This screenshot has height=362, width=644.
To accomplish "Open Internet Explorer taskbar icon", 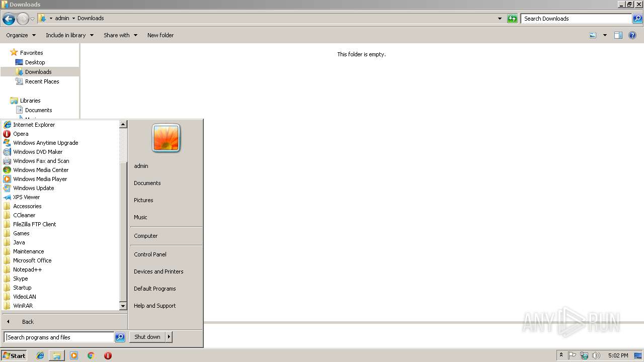I will 40,355.
